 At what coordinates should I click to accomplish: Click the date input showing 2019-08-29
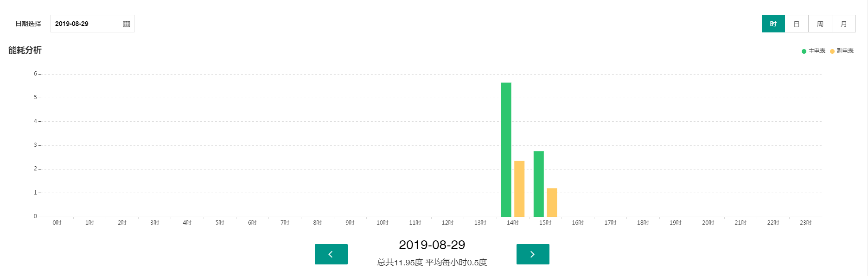pyautogui.click(x=86, y=24)
